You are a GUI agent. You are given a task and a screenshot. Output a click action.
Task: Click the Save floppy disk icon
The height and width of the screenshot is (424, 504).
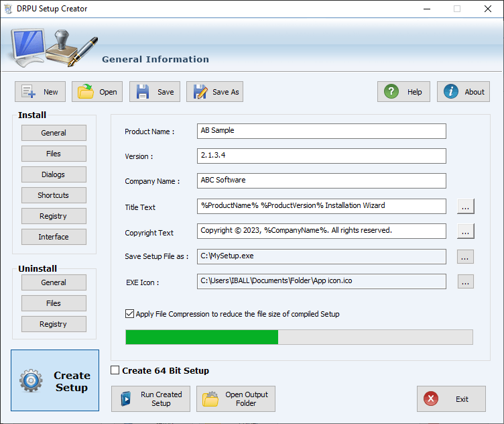[143, 92]
